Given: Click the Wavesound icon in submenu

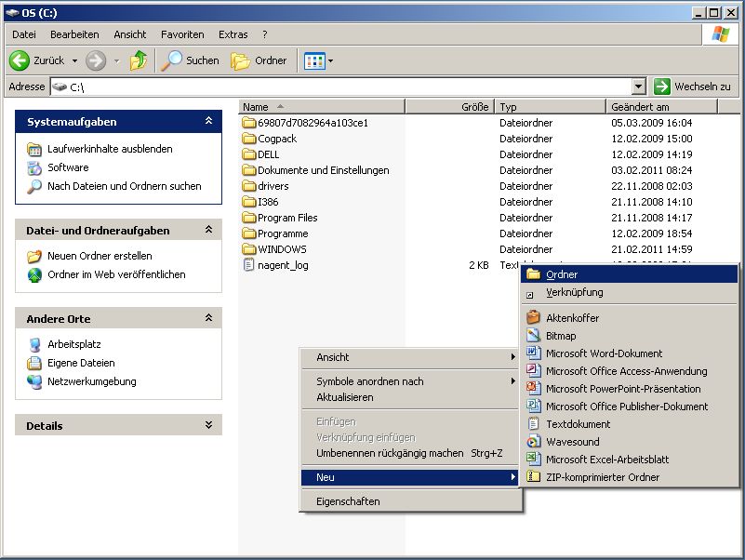Looking at the screenshot, I should coord(533,441).
